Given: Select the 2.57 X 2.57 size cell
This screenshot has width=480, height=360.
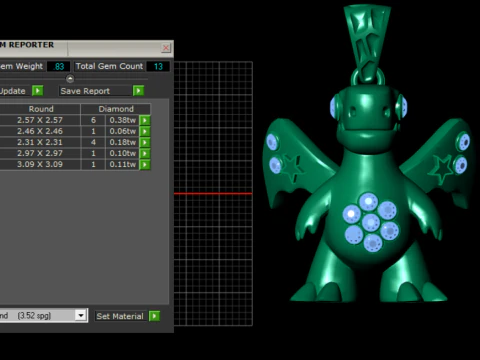Looking at the screenshot, I should [40, 120].
